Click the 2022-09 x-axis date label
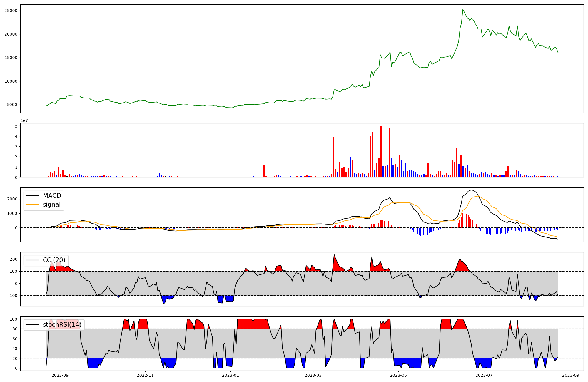The image size is (588, 382). 60,375
